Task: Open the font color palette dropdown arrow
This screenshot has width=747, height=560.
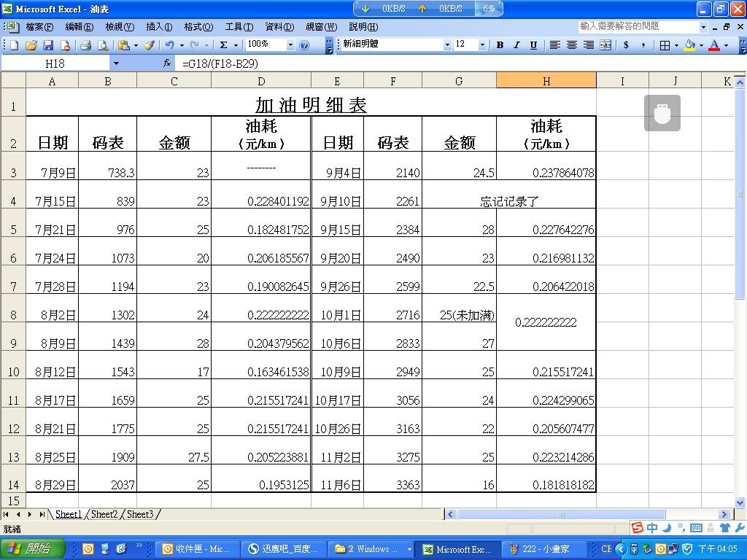Action: pos(726,44)
